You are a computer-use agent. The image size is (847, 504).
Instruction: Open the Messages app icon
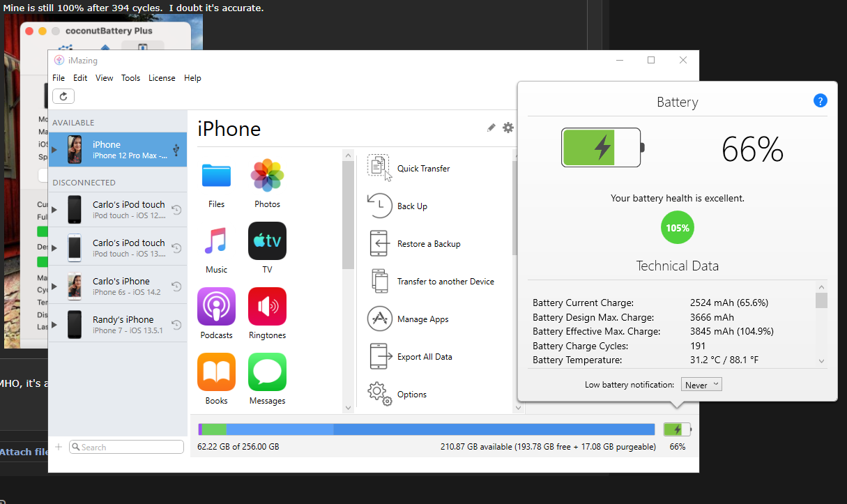coord(267,372)
